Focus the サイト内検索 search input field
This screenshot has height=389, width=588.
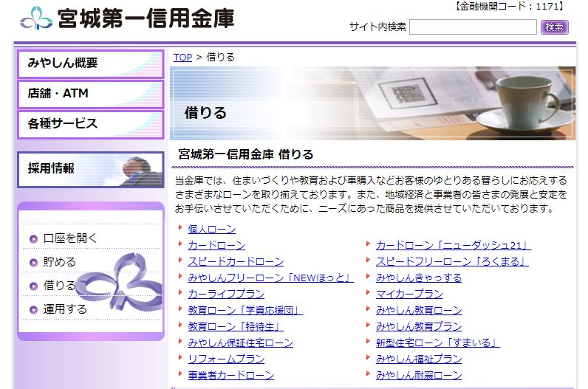pyautogui.click(x=473, y=27)
